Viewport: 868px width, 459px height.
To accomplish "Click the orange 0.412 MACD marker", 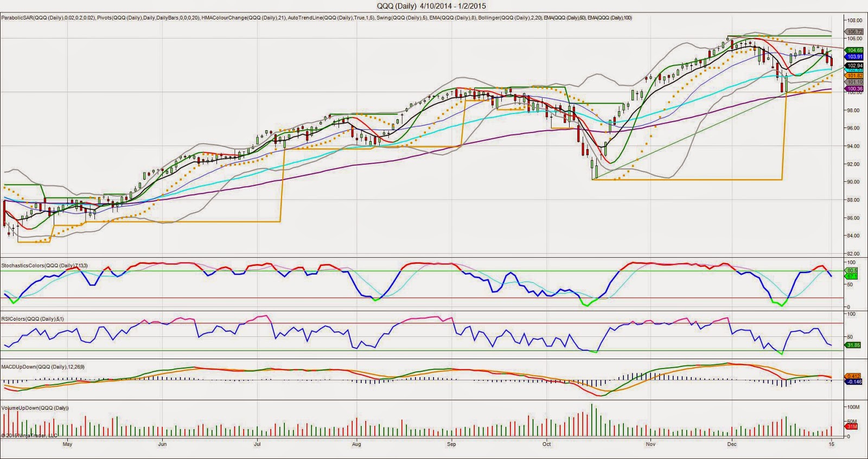I will click(x=853, y=376).
